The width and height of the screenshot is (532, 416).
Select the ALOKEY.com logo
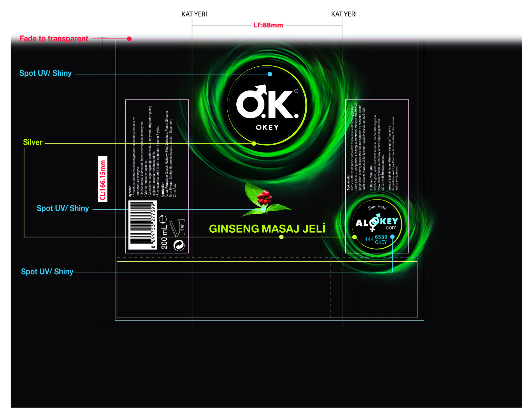(x=377, y=223)
